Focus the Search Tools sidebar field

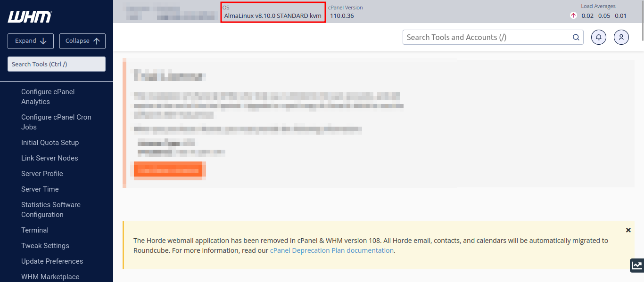[x=57, y=64]
